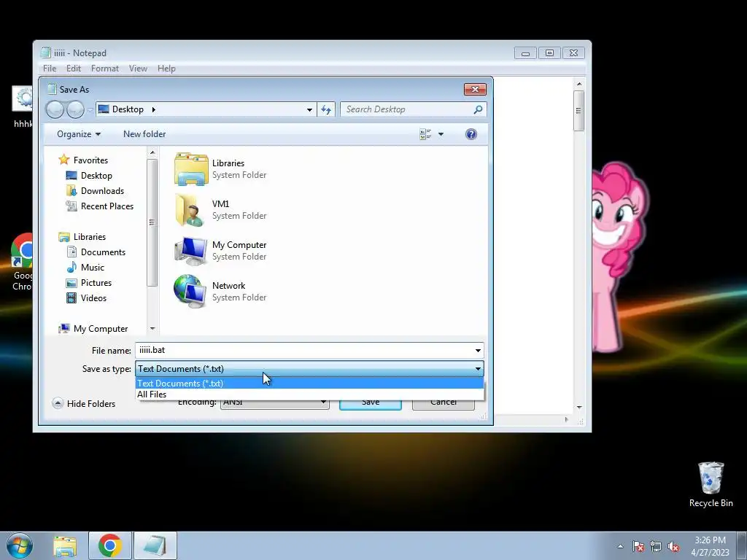Image resolution: width=747 pixels, height=560 pixels.
Task: Choose Text Documents (*.txt) list option
Action: click(x=309, y=384)
